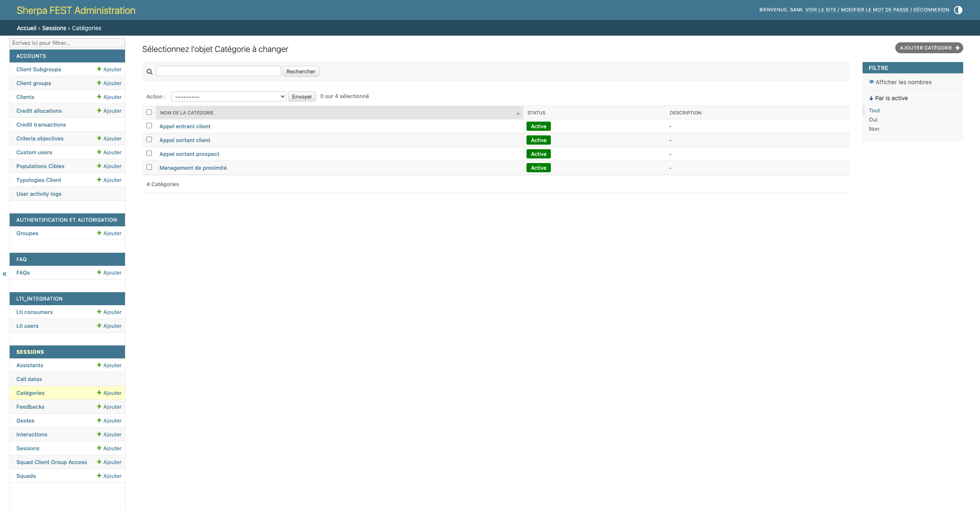Check the Management de proximité row checkbox

click(x=149, y=167)
